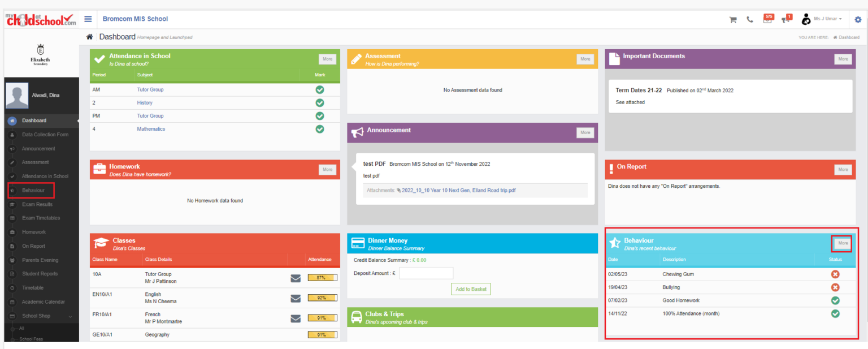Click the settings gear icon

[858, 19]
